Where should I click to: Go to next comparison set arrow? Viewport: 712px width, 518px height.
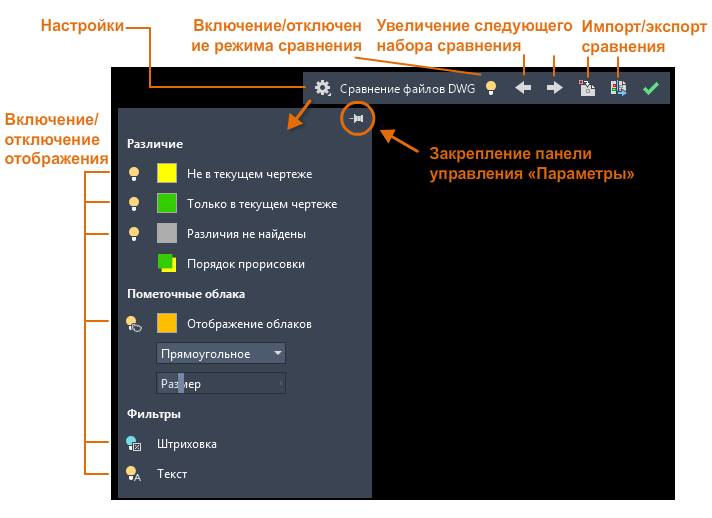[x=554, y=88]
